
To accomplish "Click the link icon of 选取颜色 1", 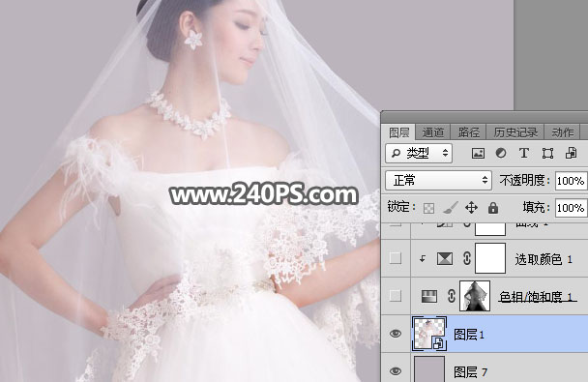I will coord(467,258).
